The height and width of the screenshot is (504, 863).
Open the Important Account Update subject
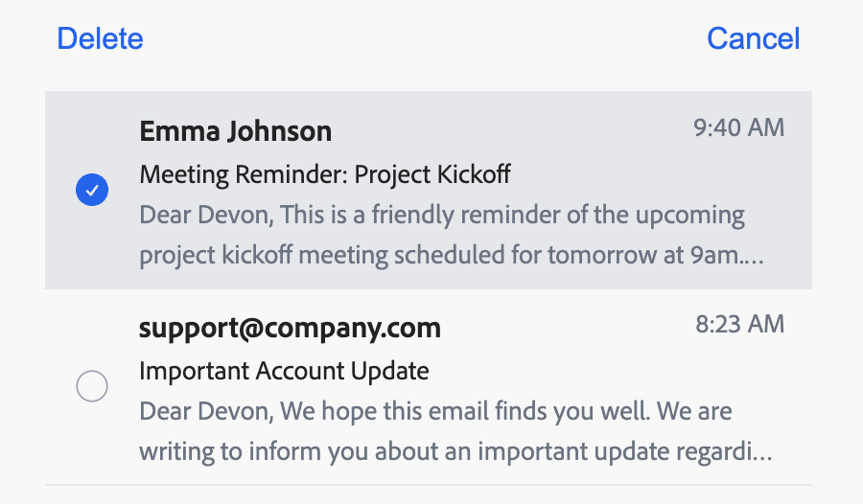[x=284, y=370]
